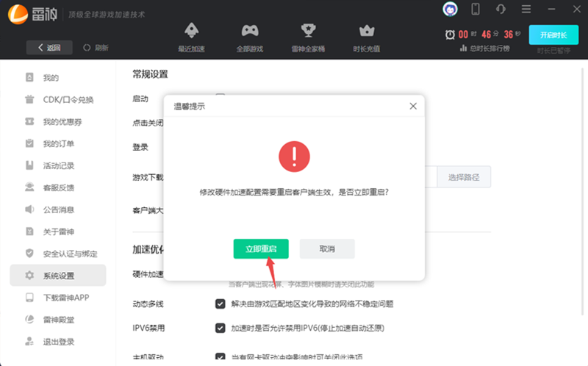Open 总时长排行榜 ranking link
Screen dimensions: 588x366
[485, 49]
